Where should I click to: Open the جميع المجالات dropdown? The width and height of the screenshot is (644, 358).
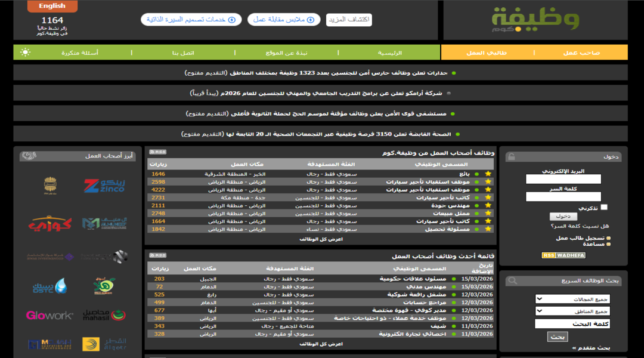point(572,298)
